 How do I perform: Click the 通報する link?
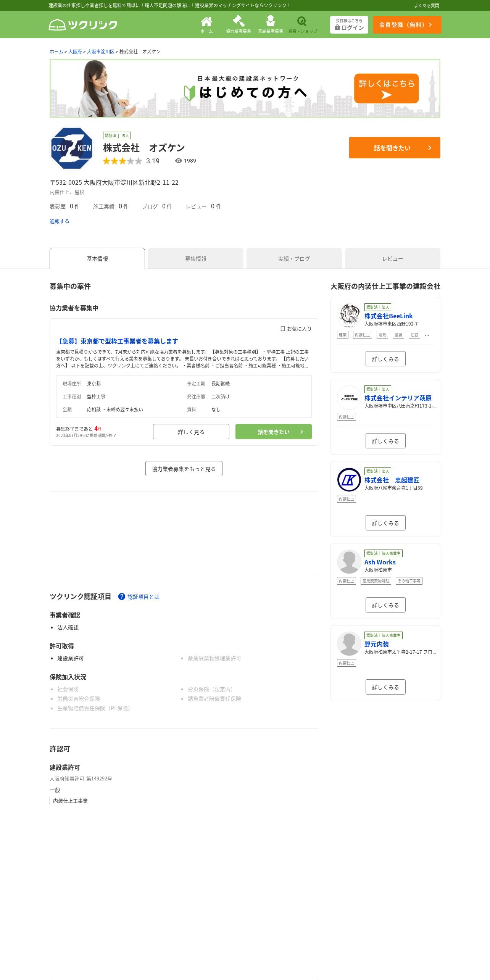(x=59, y=221)
